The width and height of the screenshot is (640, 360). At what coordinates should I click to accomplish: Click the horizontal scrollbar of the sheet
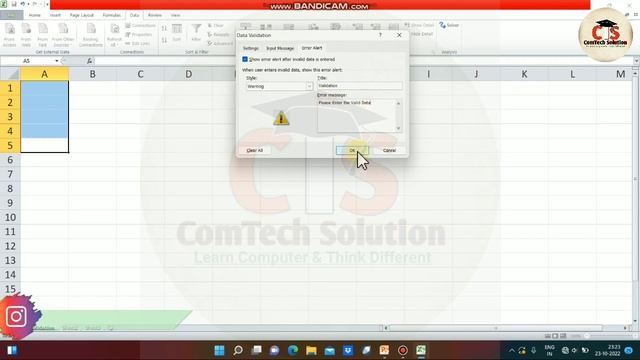pyautogui.click(x=496, y=328)
